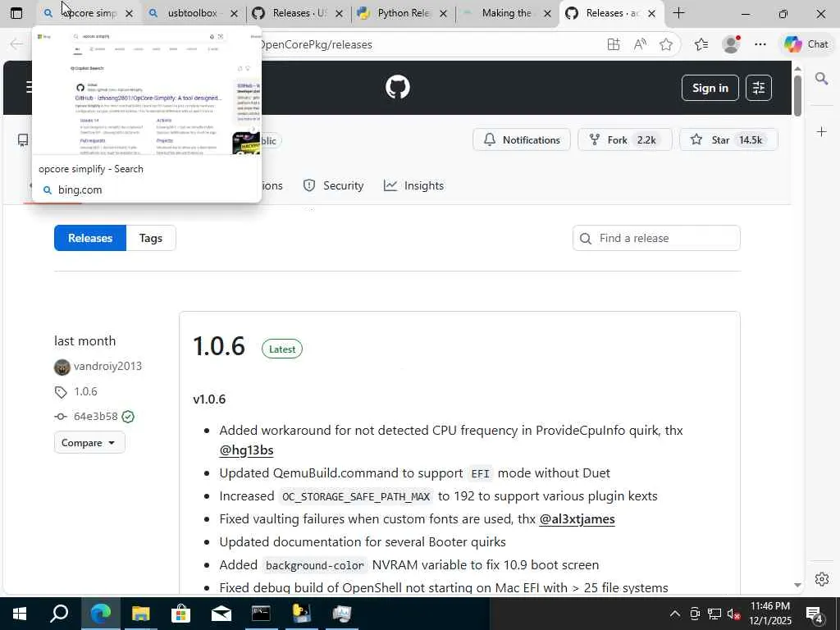Open commit 64e3b58
Screen dimensions: 840x630
pos(95,416)
